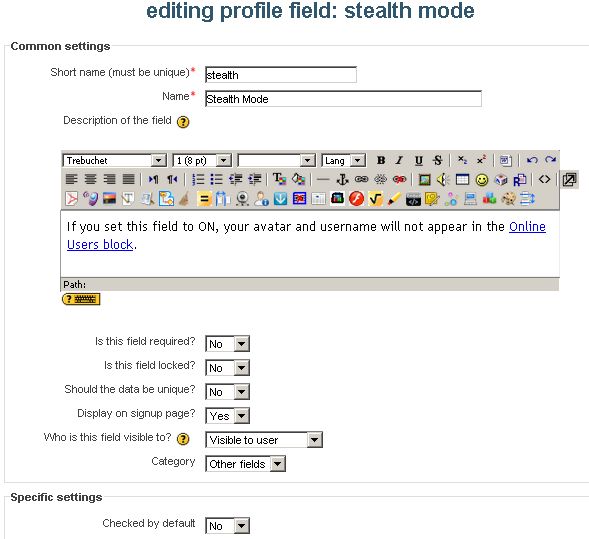Apply superscript formatting
589x539 pixels.
481,160
